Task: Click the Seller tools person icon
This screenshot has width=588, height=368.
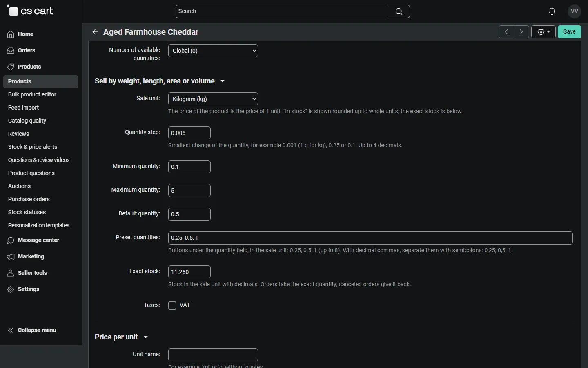Action: click(11, 273)
